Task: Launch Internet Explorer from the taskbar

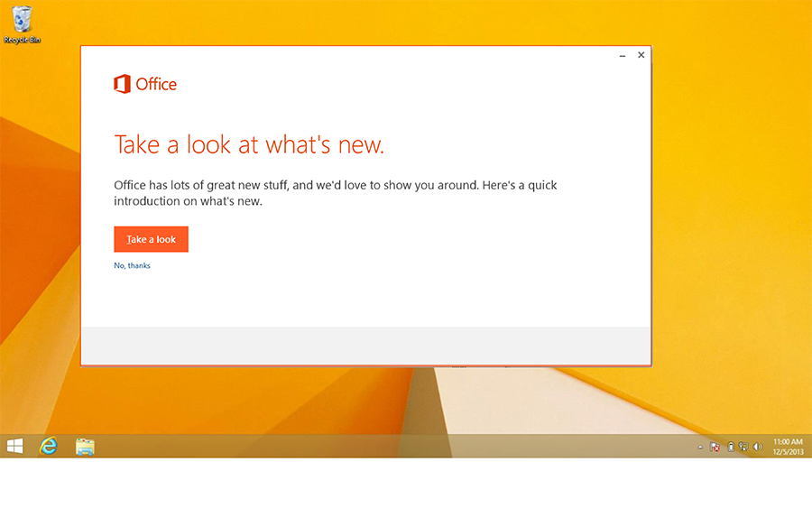Action: click(49, 446)
